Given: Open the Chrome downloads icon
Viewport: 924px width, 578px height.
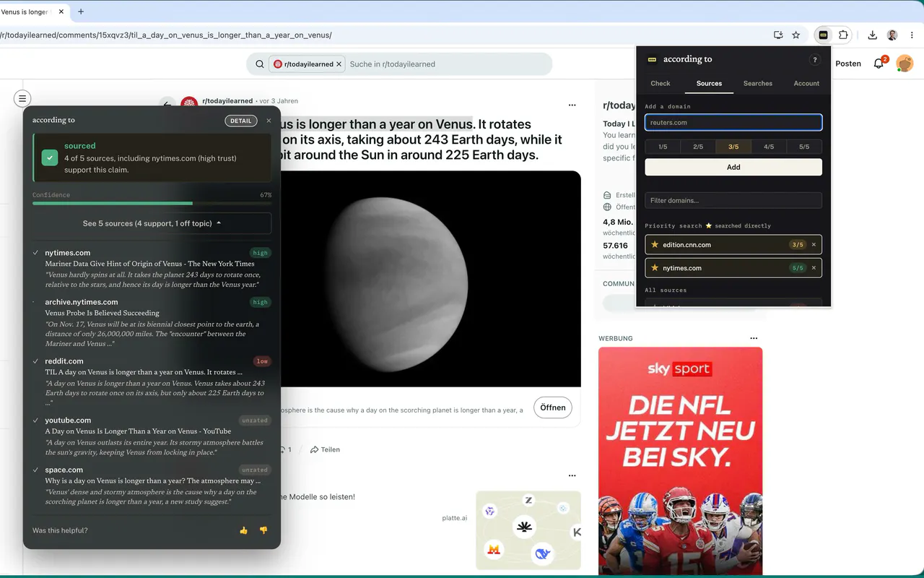Looking at the screenshot, I should pos(873,35).
